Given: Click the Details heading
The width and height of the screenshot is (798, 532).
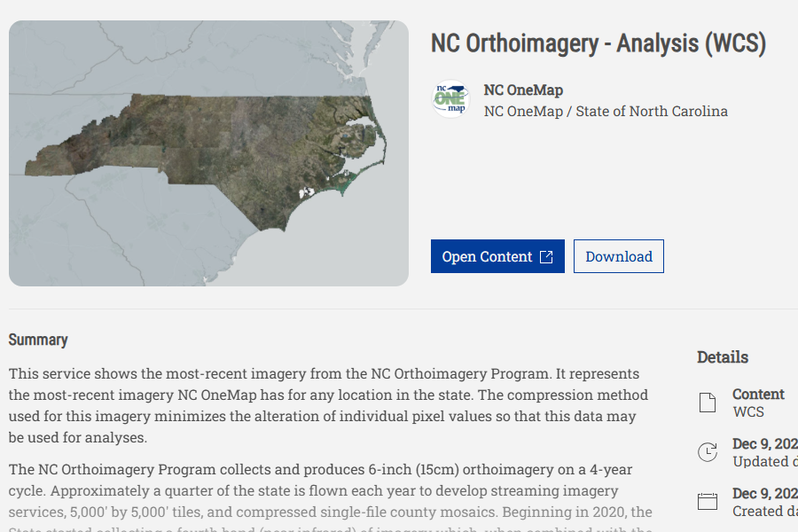Looking at the screenshot, I should (x=723, y=357).
